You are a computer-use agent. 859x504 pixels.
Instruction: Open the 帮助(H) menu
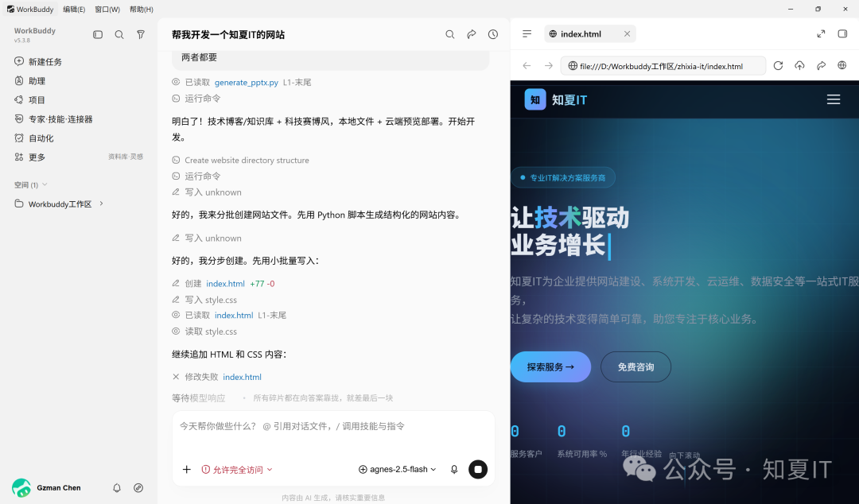tap(142, 10)
